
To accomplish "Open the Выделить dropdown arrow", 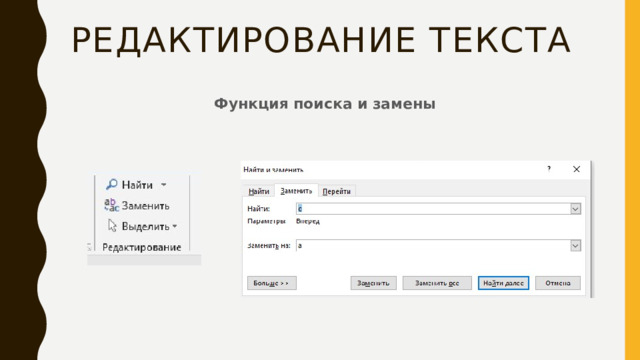I will 175,226.
